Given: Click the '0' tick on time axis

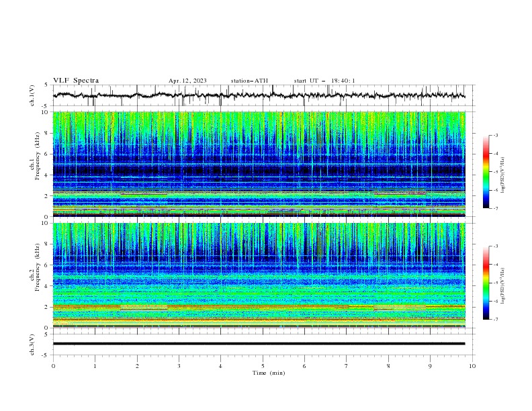Looking at the screenshot, I should point(53,366).
